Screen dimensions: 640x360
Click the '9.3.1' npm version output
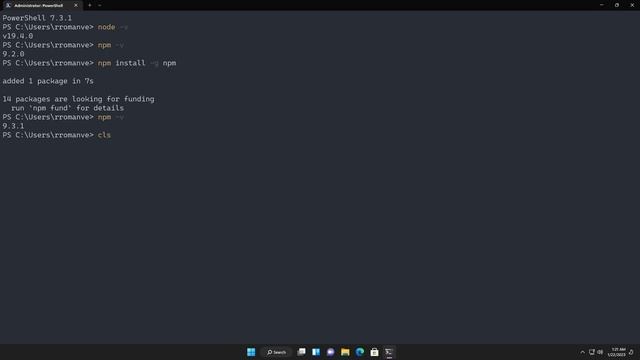click(x=13, y=126)
